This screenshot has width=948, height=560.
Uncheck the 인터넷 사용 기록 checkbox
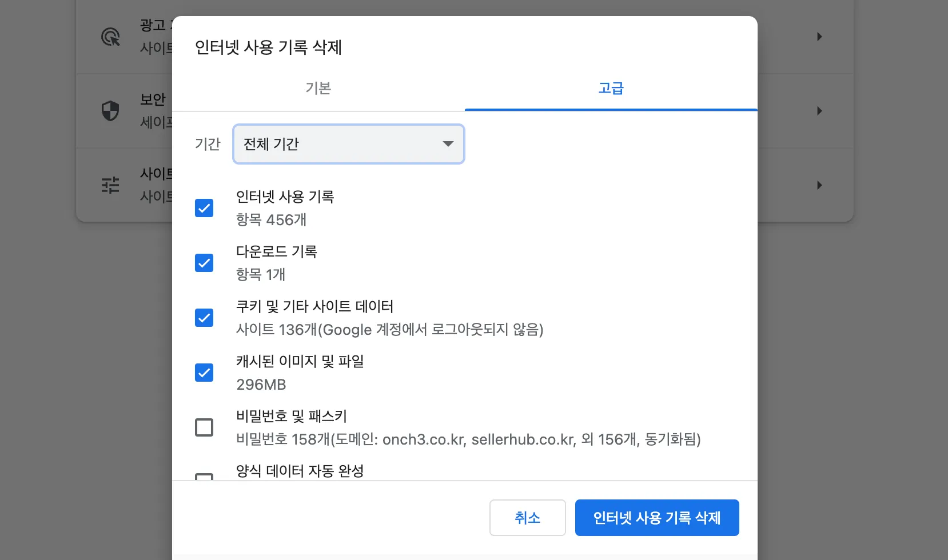click(204, 208)
